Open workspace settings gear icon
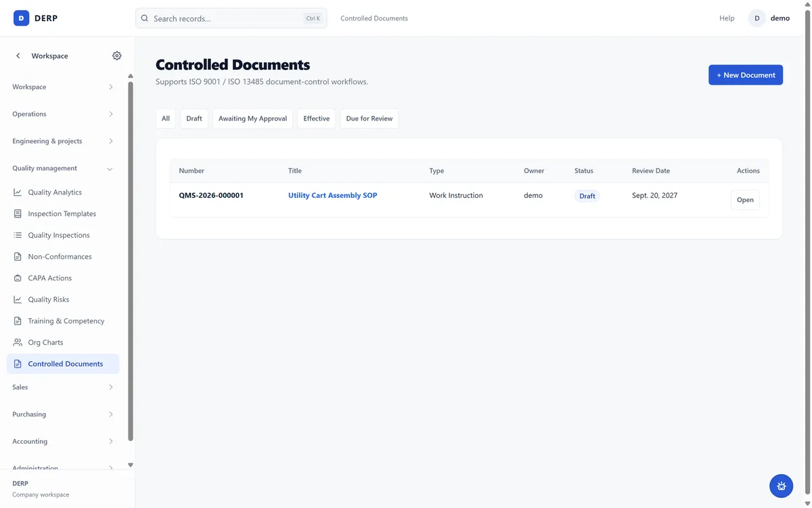The image size is (812, 508). coord(117,56)
